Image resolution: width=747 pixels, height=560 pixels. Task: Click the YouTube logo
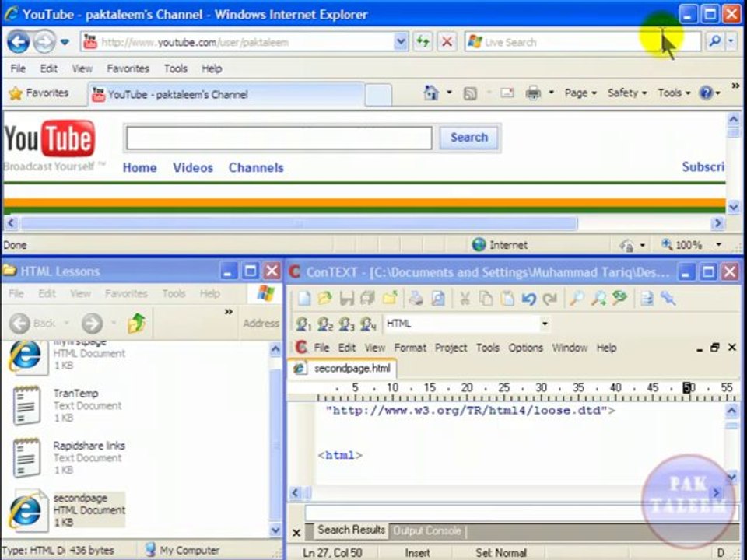[x=50, y=138]
